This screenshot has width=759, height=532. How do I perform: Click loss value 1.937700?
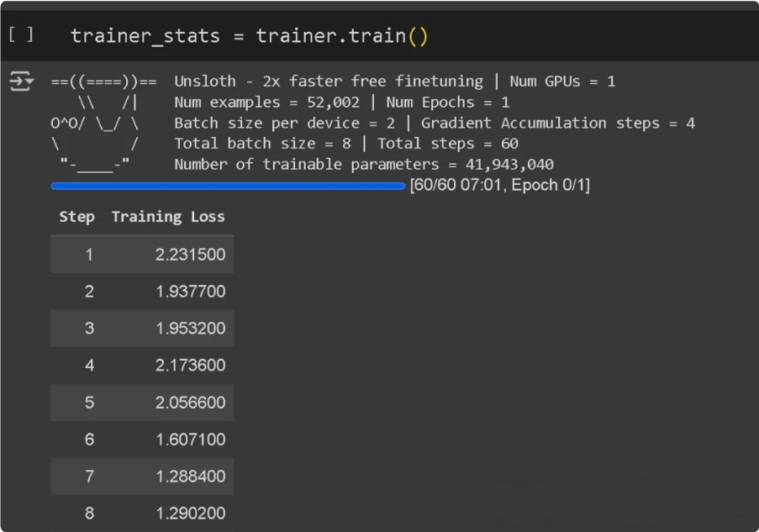point(190,291)
